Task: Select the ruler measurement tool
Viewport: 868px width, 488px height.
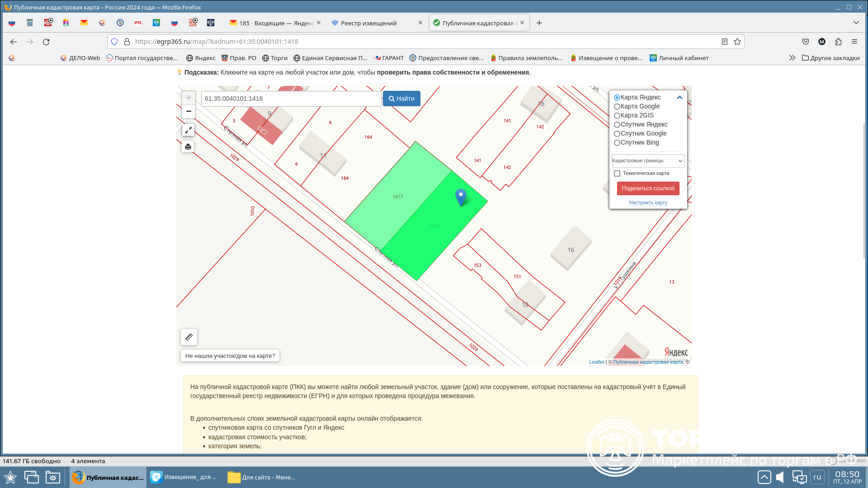Action: pos(189,337)
